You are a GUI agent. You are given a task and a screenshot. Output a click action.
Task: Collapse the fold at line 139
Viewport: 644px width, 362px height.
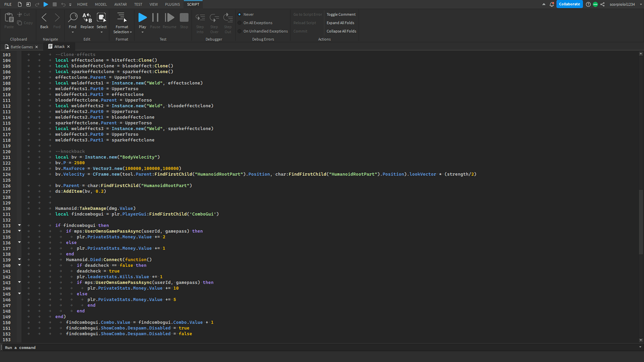click(x=19, y=259)
